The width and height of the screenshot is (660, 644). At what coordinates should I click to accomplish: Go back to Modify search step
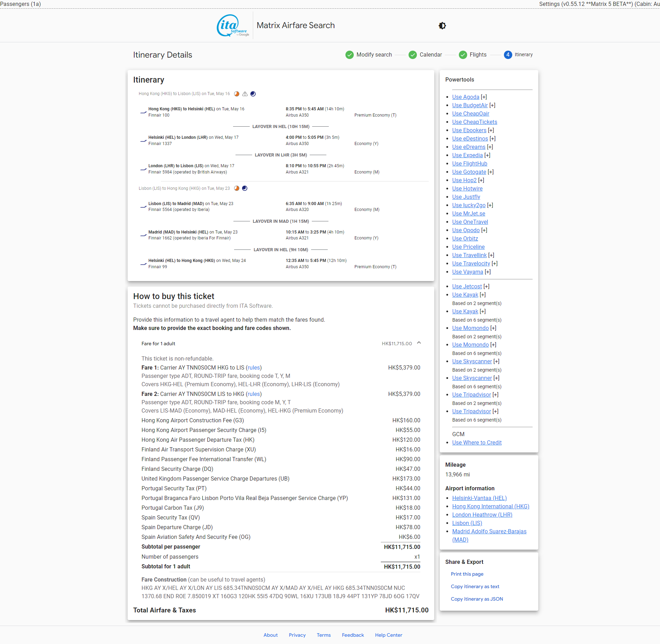pyautogui.click(x=374, y=55)
